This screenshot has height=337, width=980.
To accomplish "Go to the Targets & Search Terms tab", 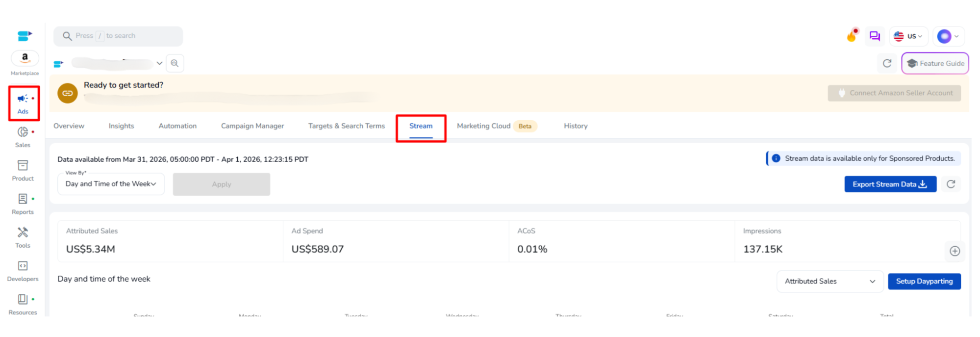I will click(346, 126).
